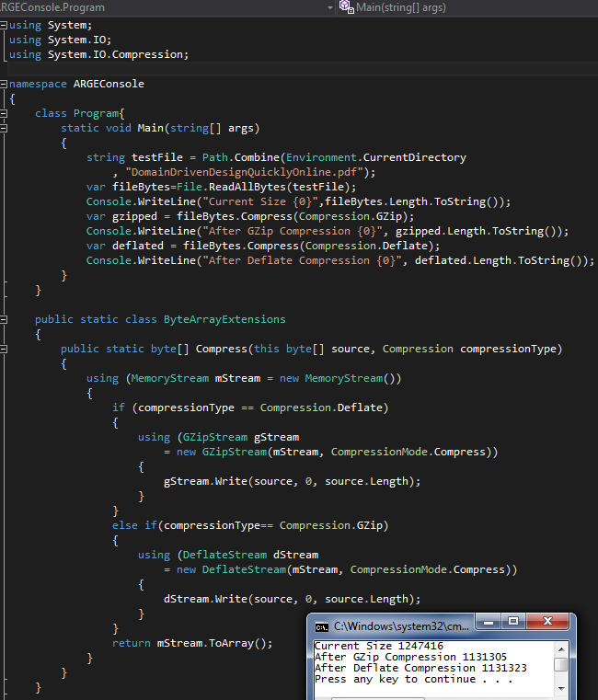Collapse the Program class outline

(5, 113)
